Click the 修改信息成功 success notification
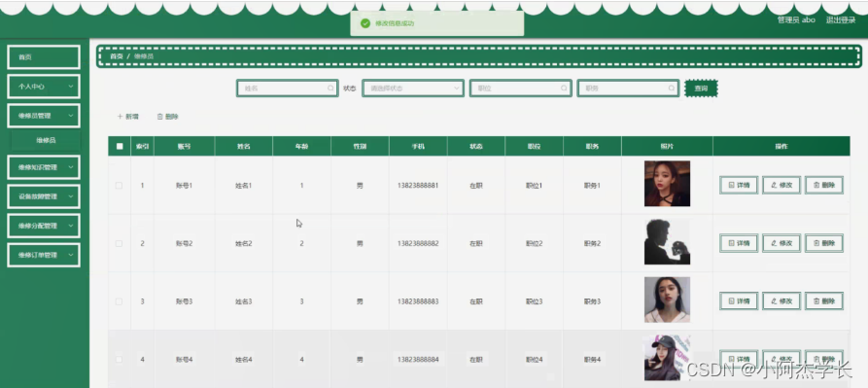 pyautogui.click(x=436, y=23)
